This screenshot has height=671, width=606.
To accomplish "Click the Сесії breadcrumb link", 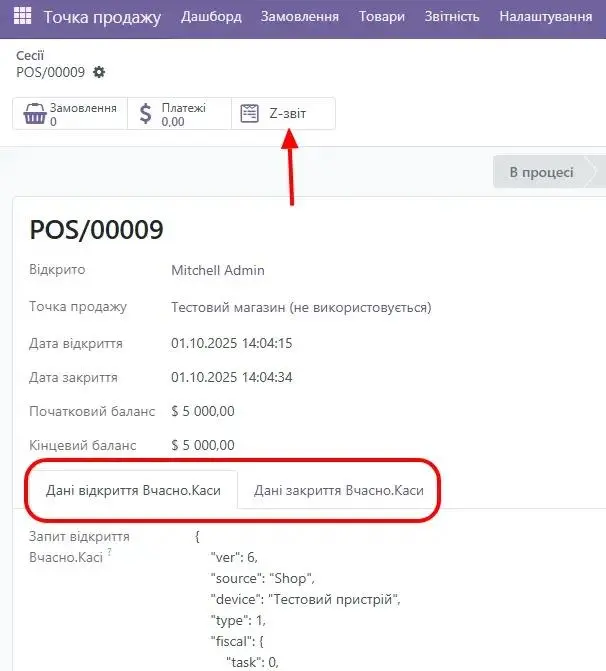I will tap(30, 56).
